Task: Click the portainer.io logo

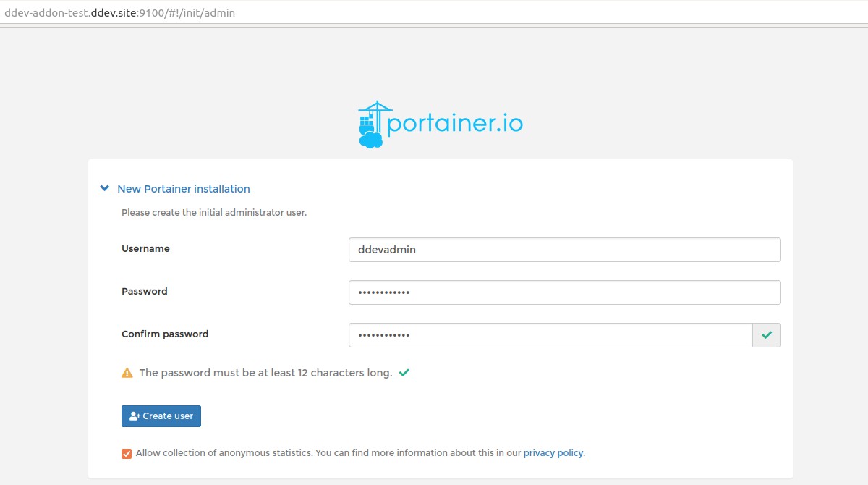Action: tap(440, 125)
